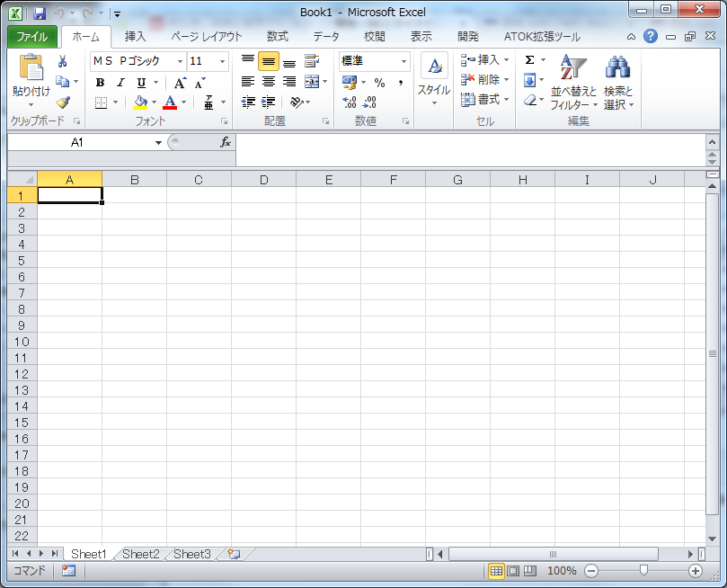Expand the formula bar chevron

point(712,142)
